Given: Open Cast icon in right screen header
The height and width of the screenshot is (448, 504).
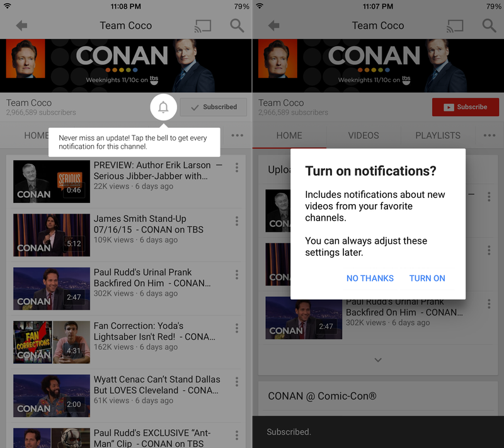Looking at the screenshot, I should [455, 26].
